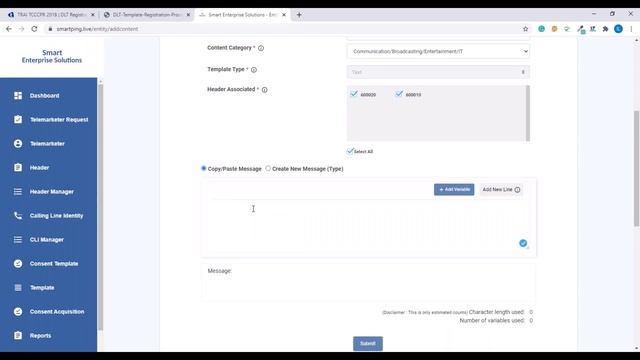
Task: Click the Add Variable button
Action: pyautogui.click(x=454, y=189)
